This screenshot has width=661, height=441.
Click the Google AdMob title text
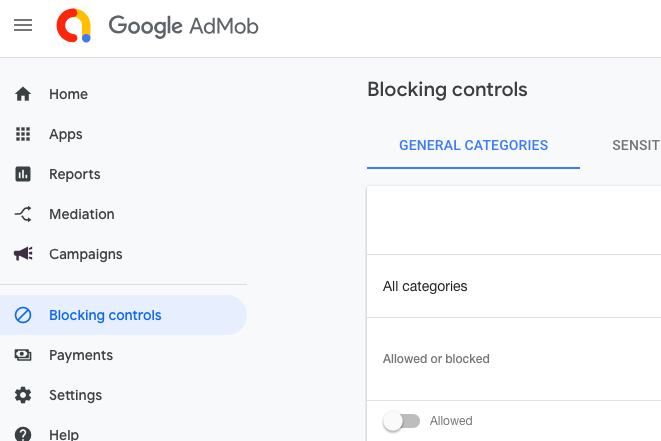click(x=183, y=26)
